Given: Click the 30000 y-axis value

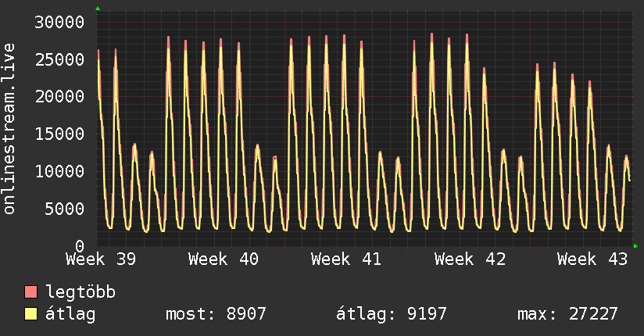Looking at the screenshot, I should [x=59, y=22].
